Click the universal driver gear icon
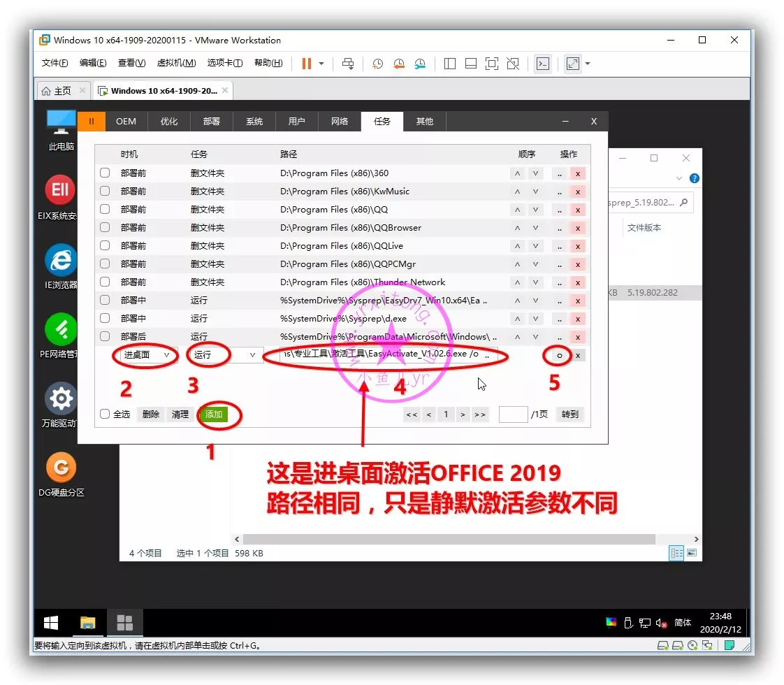The width and height of the screenshot is (784, 685). pos(61,398)
